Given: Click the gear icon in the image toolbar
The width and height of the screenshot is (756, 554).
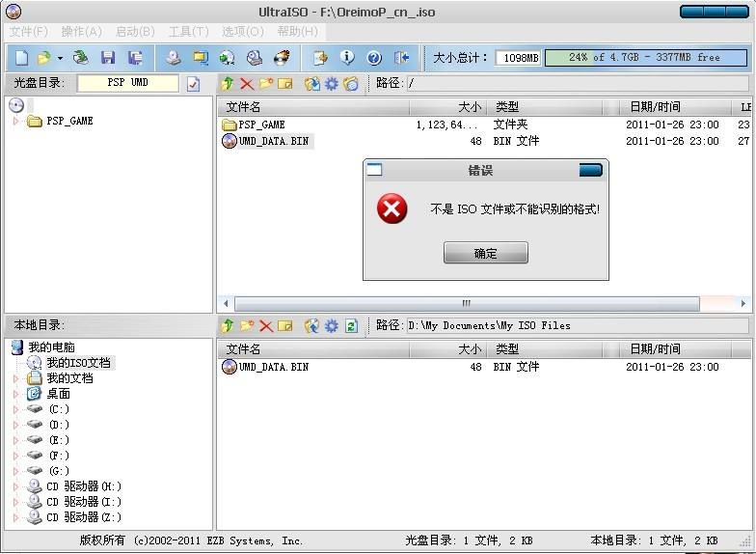Looking at the screenshot, I should point(332,84).
